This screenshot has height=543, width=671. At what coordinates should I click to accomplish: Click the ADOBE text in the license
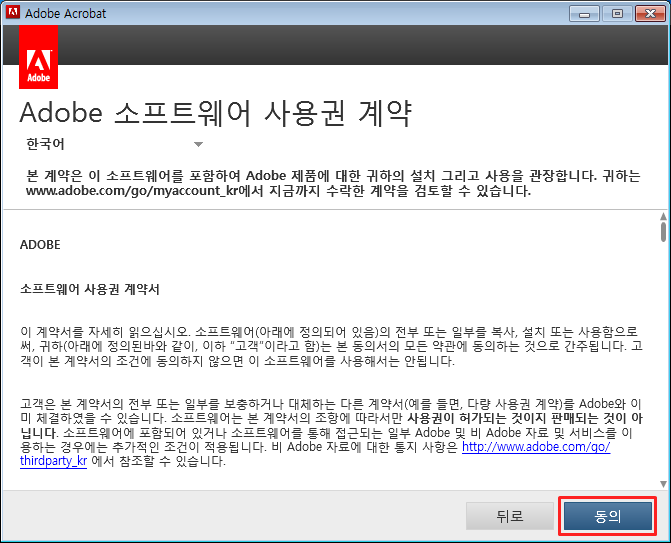click(x=40, y=245)
